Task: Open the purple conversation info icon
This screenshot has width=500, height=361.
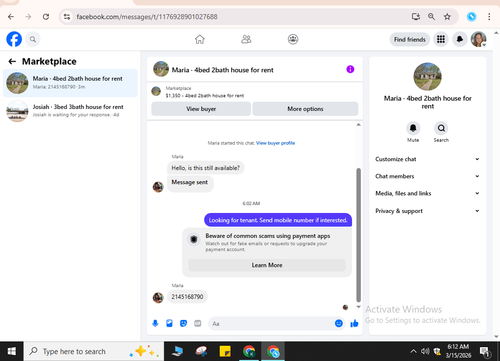Action: click(x=350, y=69)
